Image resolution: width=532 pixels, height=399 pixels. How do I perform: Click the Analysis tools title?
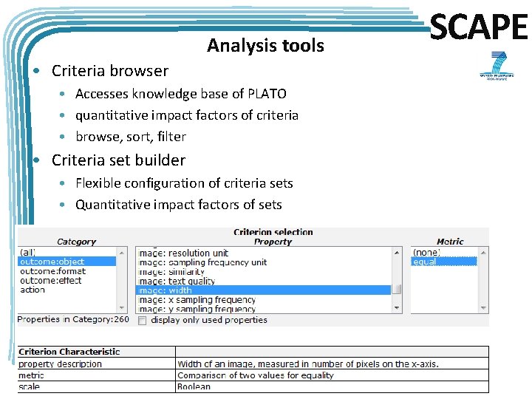pyautogui.click(x=266, y=46)
